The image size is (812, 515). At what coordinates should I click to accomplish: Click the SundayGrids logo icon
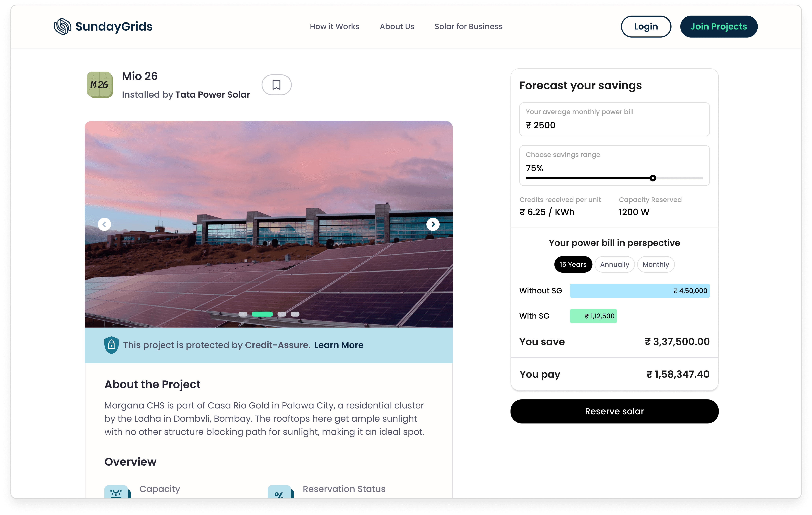(x=63, y=27)
